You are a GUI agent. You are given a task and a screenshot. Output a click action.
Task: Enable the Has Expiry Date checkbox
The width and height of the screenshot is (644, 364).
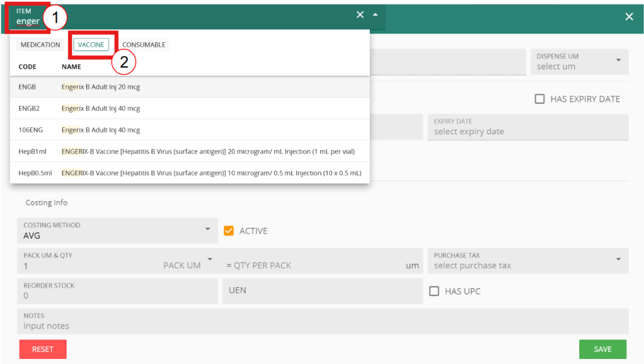click(x=540, y=99)
